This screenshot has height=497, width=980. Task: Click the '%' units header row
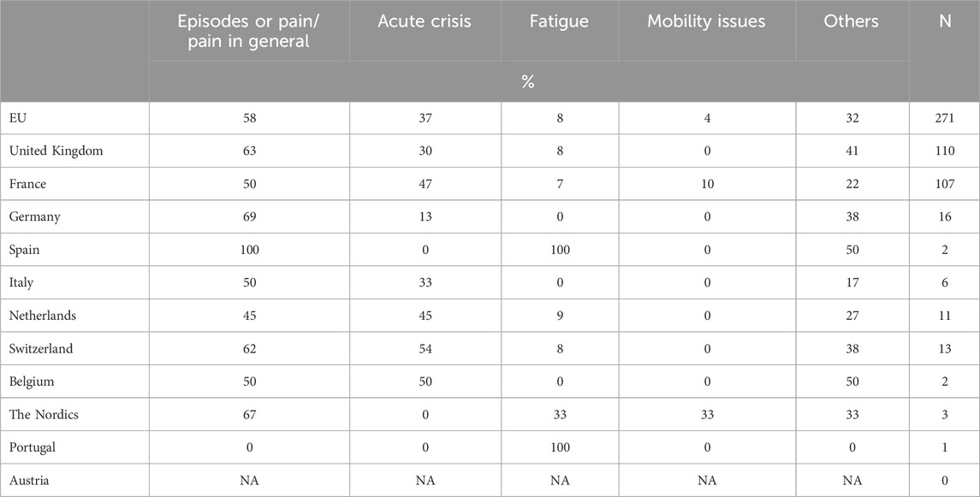(x=528, y=81)
